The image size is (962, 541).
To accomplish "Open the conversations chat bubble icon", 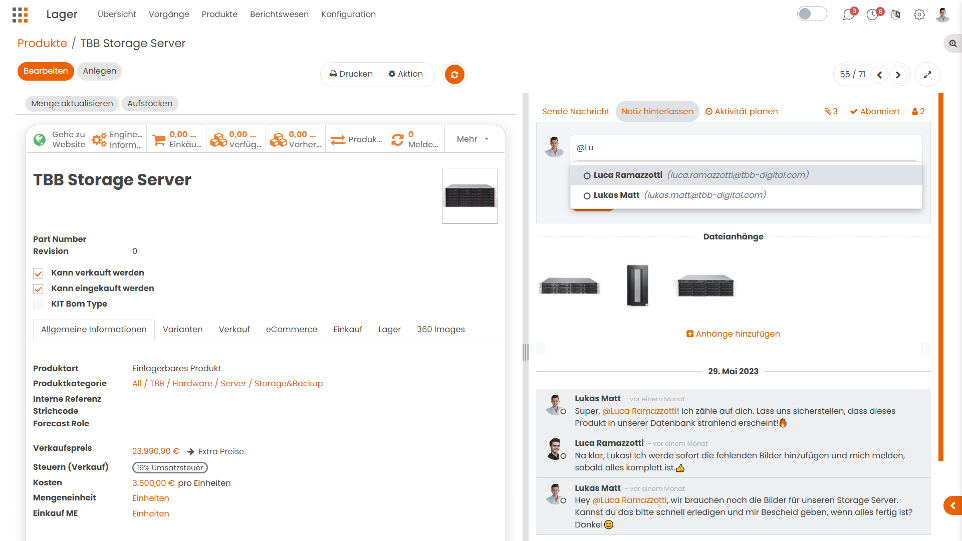I will [x=848, y=15].
